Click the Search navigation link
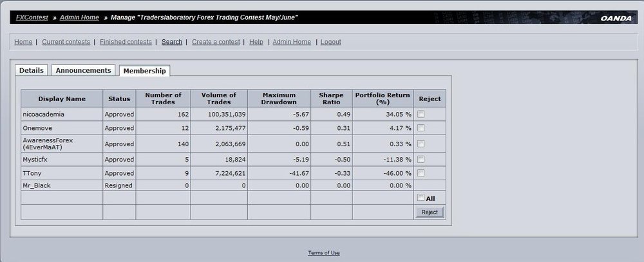This screenshot has width=644, height=262. click(172, 42)
